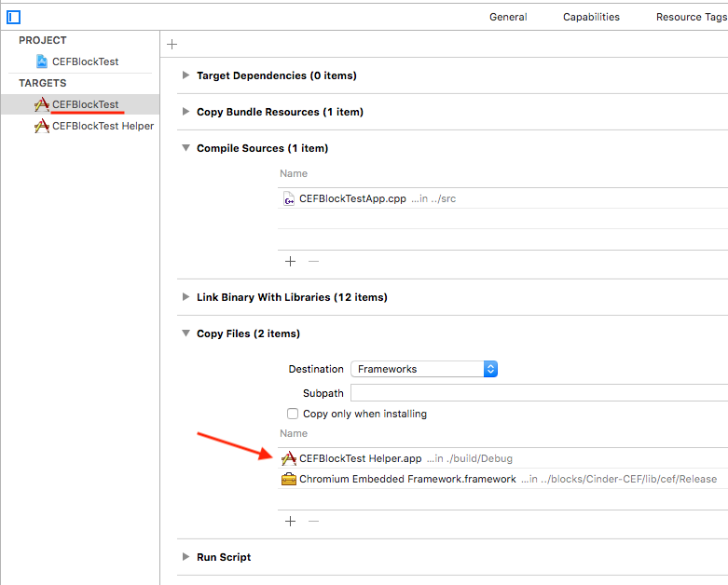Screen dimensions: 728x585
Task: Add a new build phase with plus icon
Action: [172, 44]
